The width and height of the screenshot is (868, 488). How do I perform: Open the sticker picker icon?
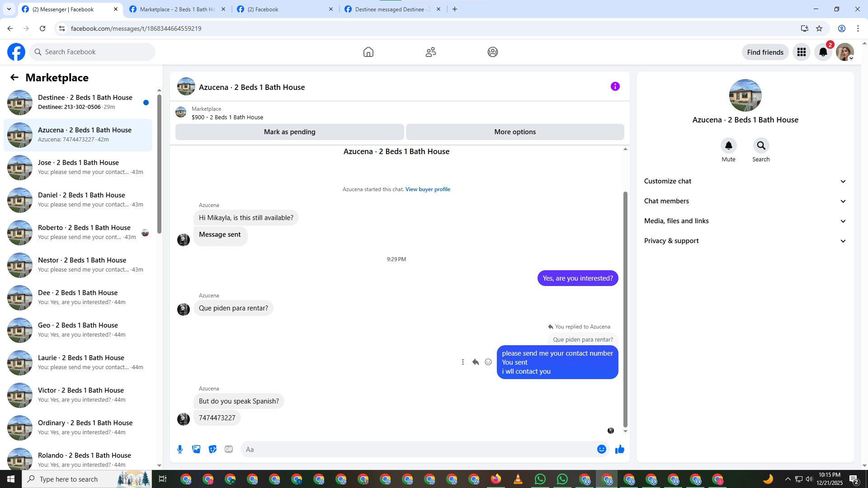[x=212, y=449]
